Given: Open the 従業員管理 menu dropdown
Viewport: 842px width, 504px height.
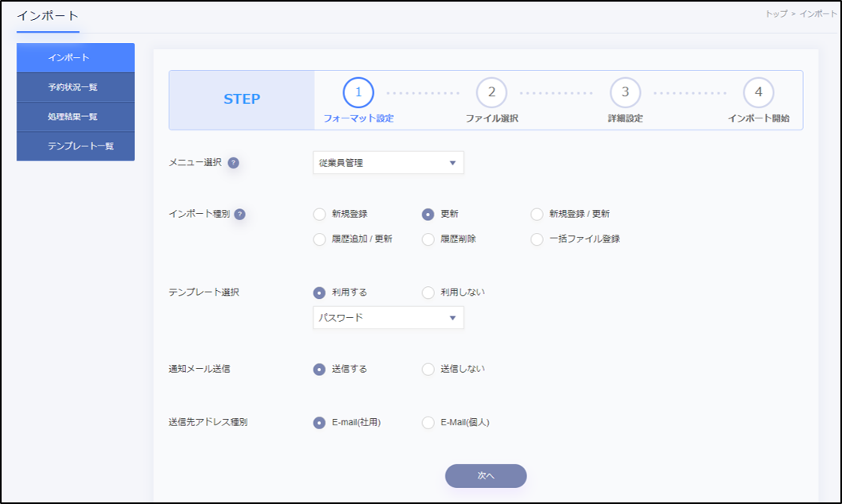Looking at the screenshot, I should coord(388,163).
